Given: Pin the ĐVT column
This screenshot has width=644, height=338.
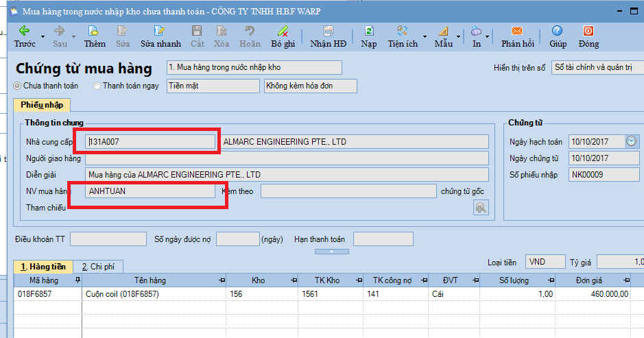Looking at the screenshot, I should tap(475, 280).
